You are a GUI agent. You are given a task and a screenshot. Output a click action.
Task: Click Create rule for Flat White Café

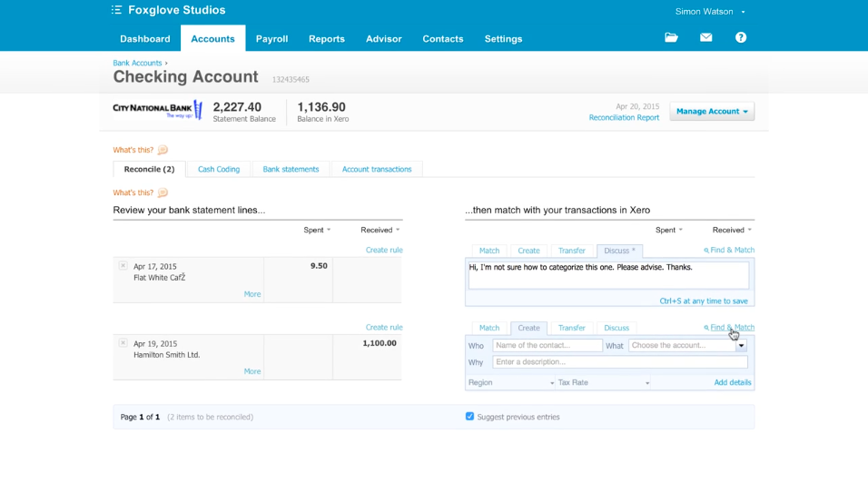[384, 250]
